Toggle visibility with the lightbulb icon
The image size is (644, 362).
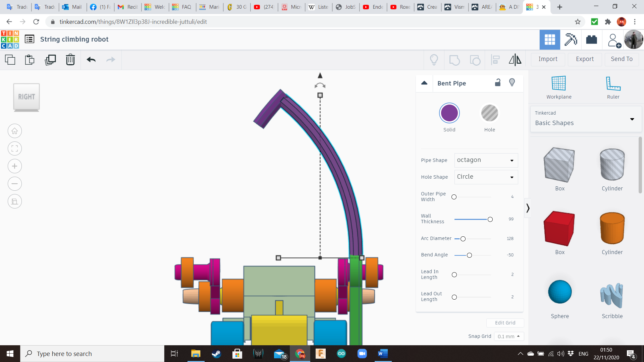point(512,82)
